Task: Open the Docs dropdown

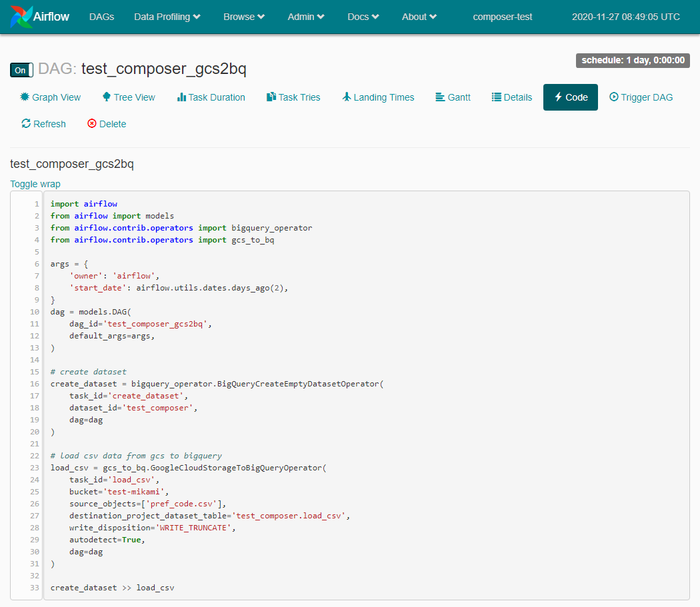Action: pyautogui.click(x=362, y=17)
